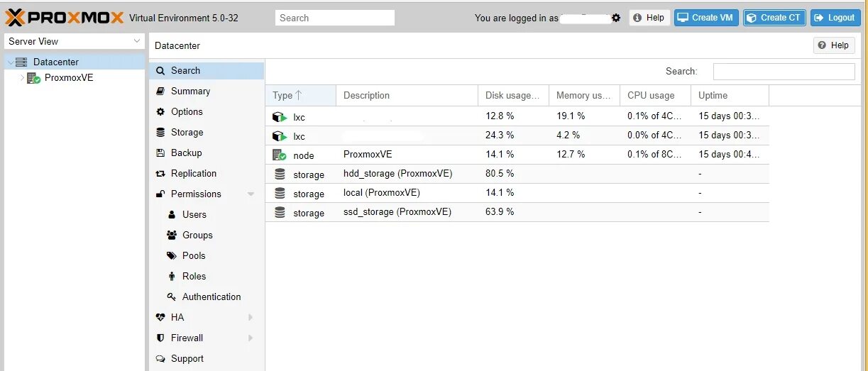Open the Options menu item
868x371 pixels.
pos(187,112)
